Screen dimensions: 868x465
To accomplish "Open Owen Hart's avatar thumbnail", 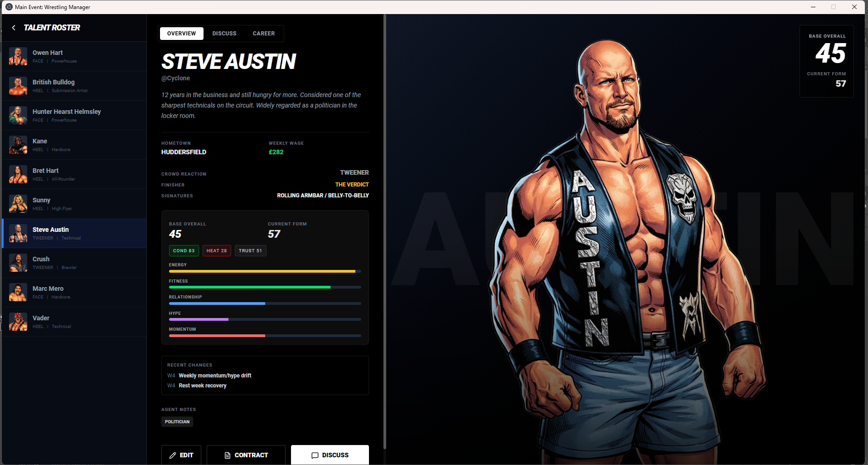I will 18,56.
